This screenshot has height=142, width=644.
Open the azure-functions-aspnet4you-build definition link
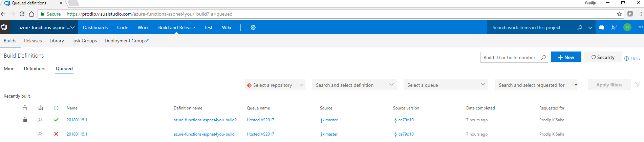click(204, 134)
